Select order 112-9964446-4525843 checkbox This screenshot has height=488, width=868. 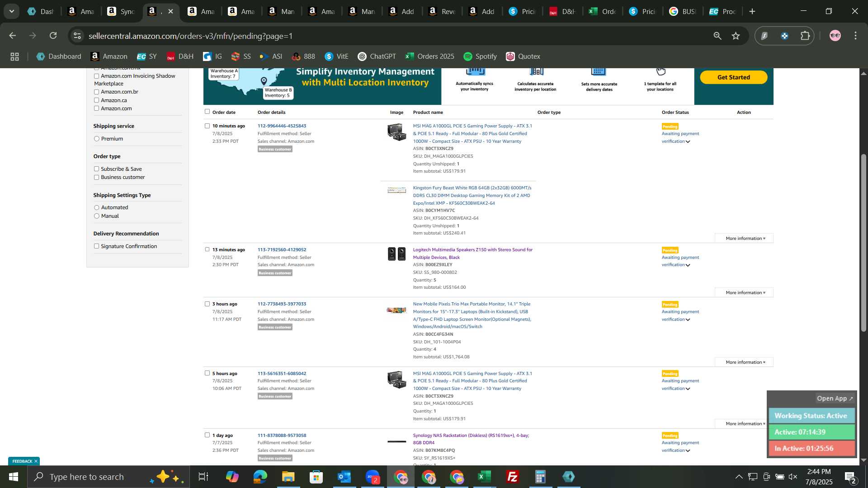(x=207, y=126)
